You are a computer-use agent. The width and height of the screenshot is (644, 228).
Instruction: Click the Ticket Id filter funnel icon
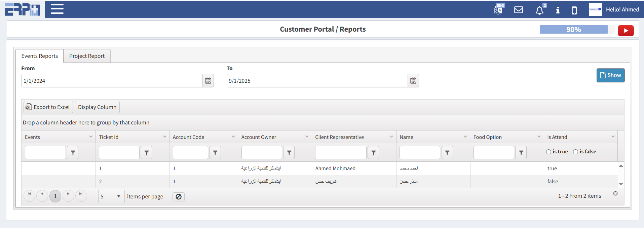pos(147,153)
